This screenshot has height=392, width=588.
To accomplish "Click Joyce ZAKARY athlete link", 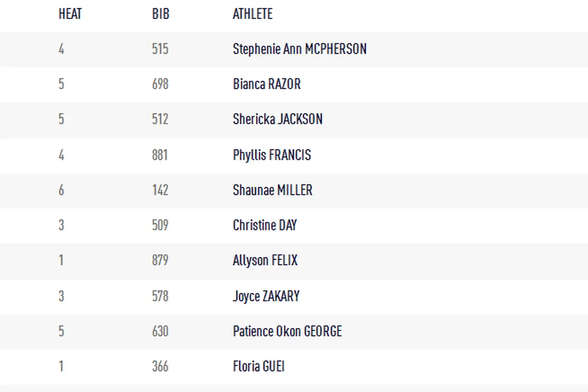I will [x=266, y=296].
